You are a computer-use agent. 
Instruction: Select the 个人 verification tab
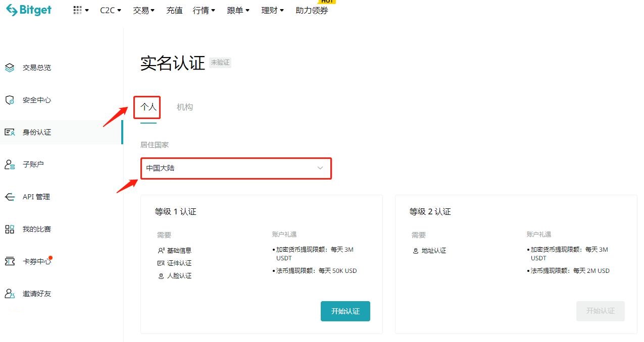click(x=147, y=106)
